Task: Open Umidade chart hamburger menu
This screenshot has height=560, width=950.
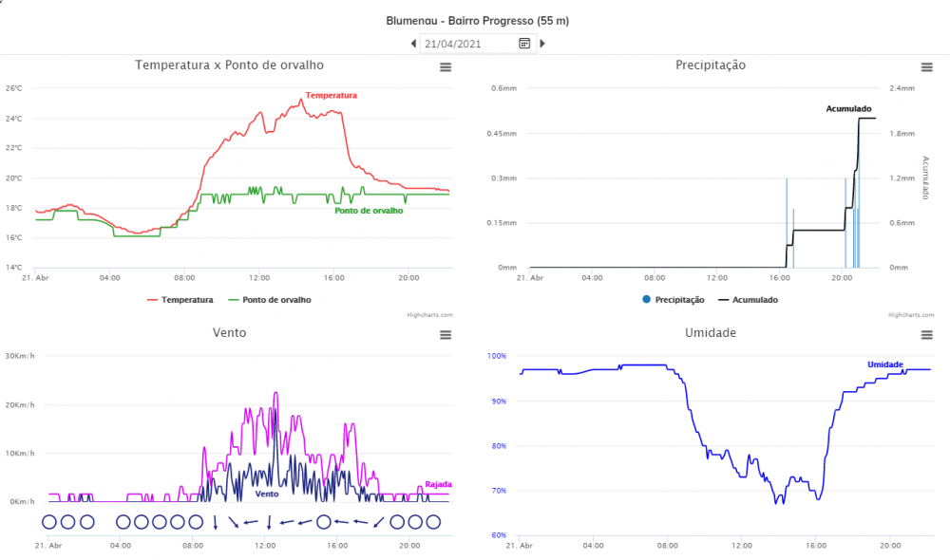Action: tap(927, 334)
